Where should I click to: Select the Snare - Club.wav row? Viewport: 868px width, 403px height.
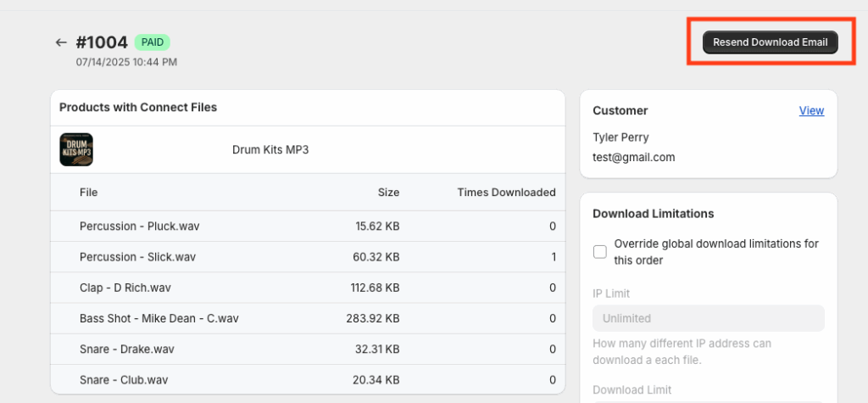click(308, 380)
